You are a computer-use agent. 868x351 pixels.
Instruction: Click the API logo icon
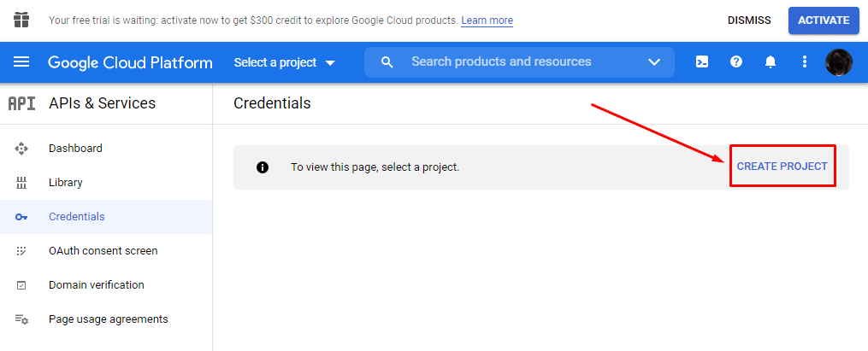point(21,103)
